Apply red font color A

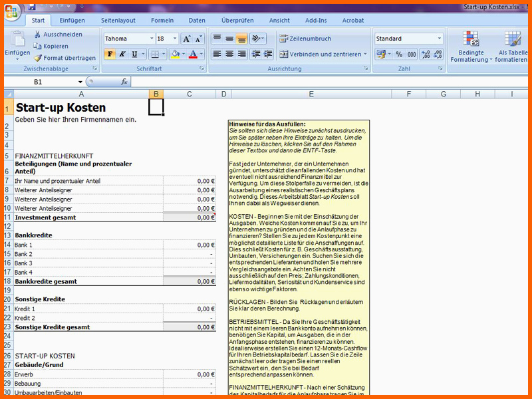[193, 54]
